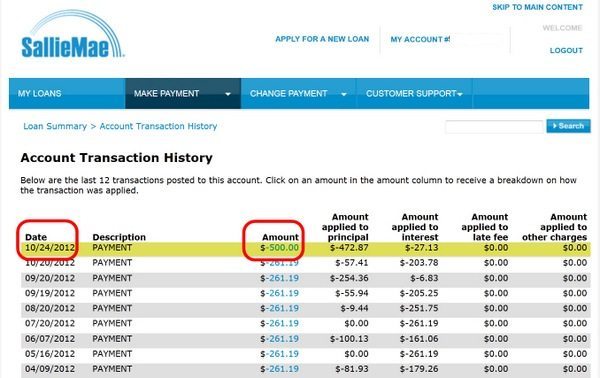
Task: Open the My Account # link
Action: click(x=420, y=39)
